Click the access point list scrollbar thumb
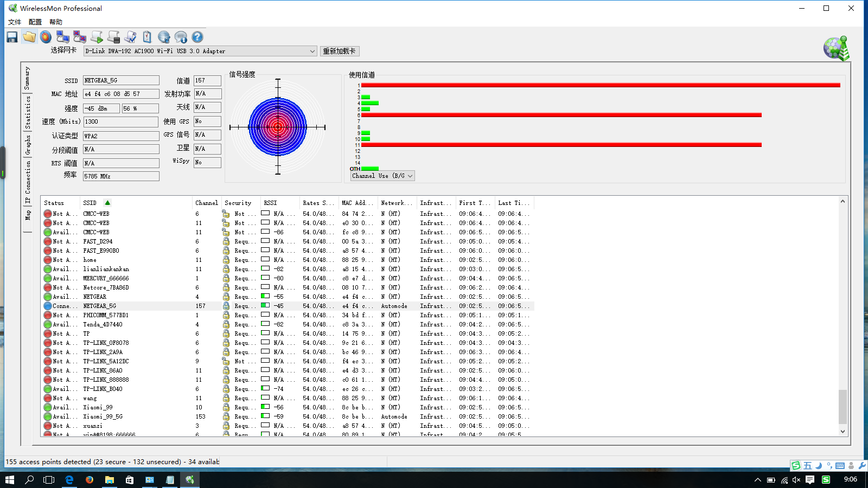The image size is (868, 488). [x=843, y=407]
